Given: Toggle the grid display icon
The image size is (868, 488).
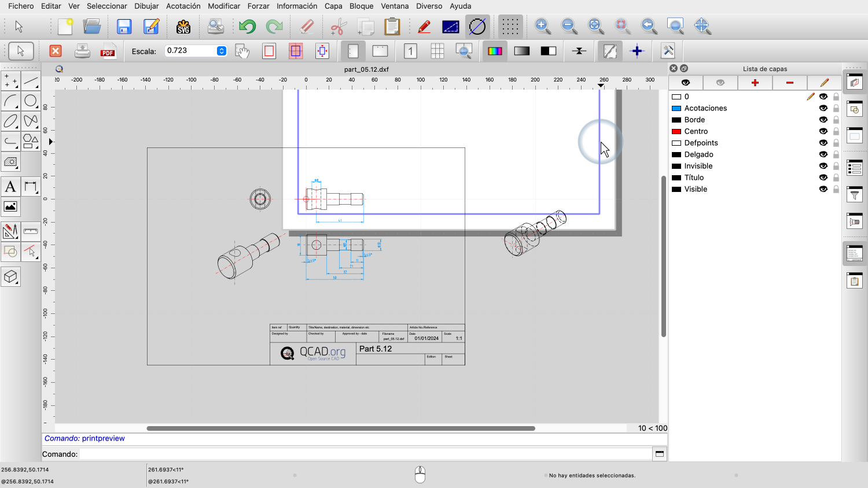Looking at the screenshot, I should pyautogui.click(x=510, y=27).
